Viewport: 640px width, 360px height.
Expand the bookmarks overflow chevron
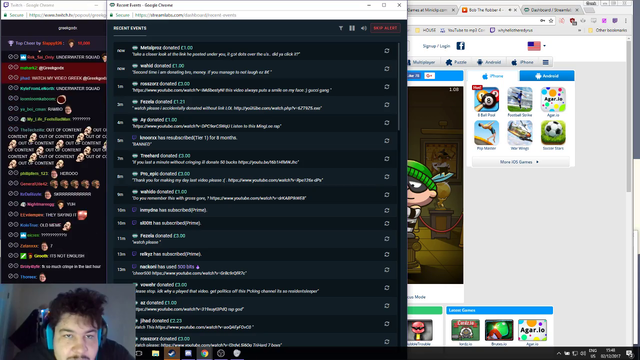tap(579, 30)
